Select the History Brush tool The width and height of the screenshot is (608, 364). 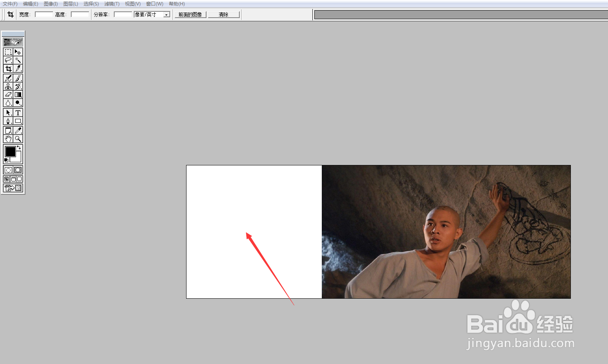[x=18, y=86]
